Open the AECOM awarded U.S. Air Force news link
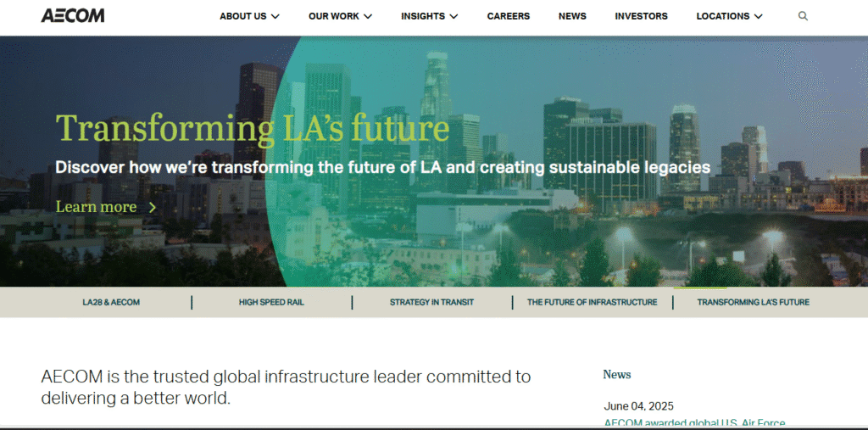868x430 pixels. [x=695, y=423]
